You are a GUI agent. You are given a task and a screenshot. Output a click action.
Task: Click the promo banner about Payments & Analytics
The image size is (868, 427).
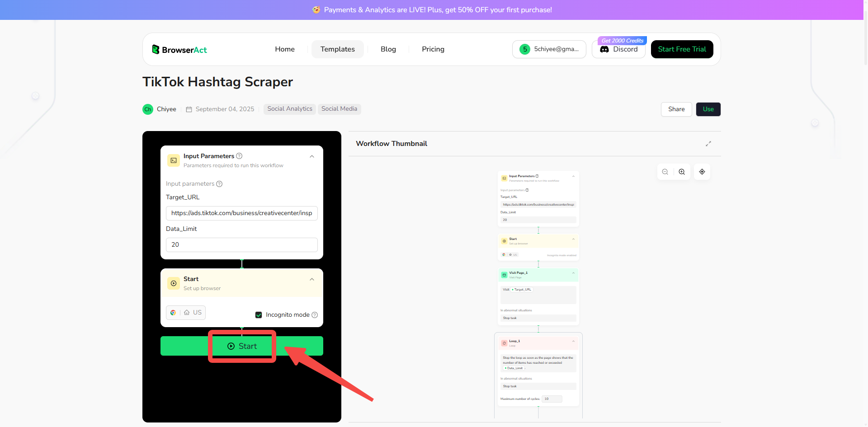(432, 10)
